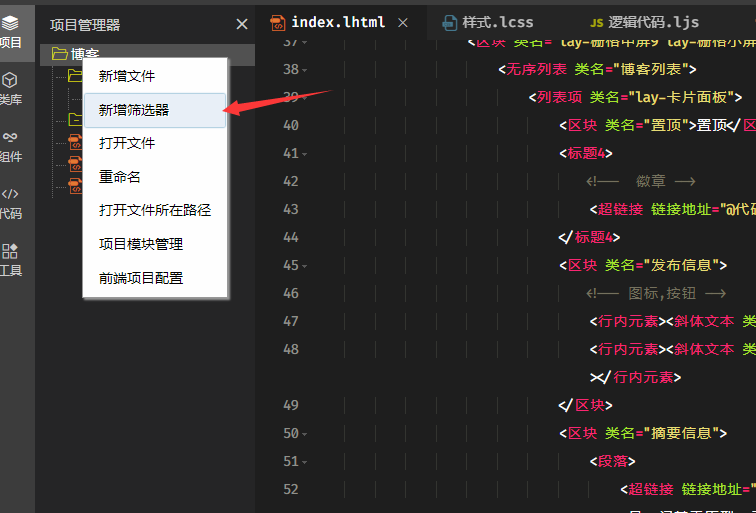Open the 组件 components sidebar icon
The image size is (756, 513).
pos(11,137)
